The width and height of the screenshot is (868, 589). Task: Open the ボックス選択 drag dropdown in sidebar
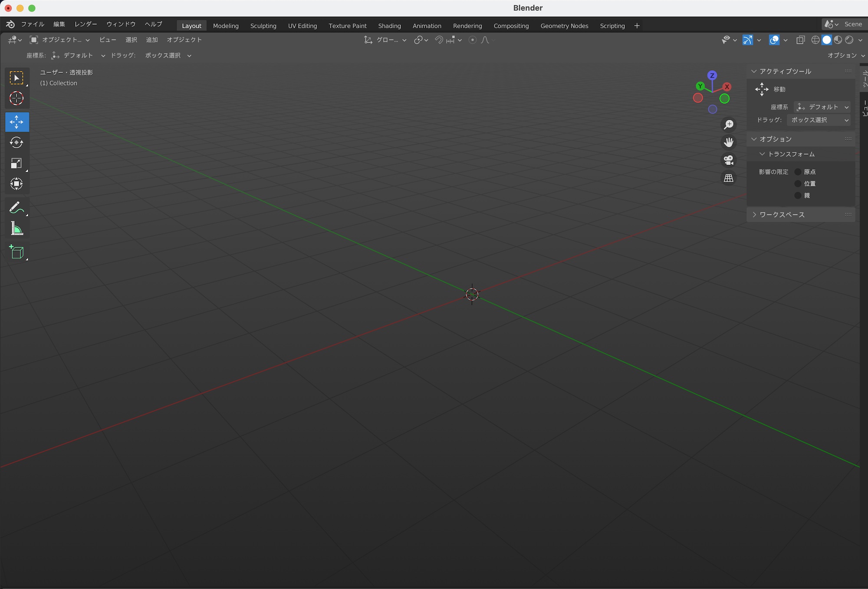819,120
